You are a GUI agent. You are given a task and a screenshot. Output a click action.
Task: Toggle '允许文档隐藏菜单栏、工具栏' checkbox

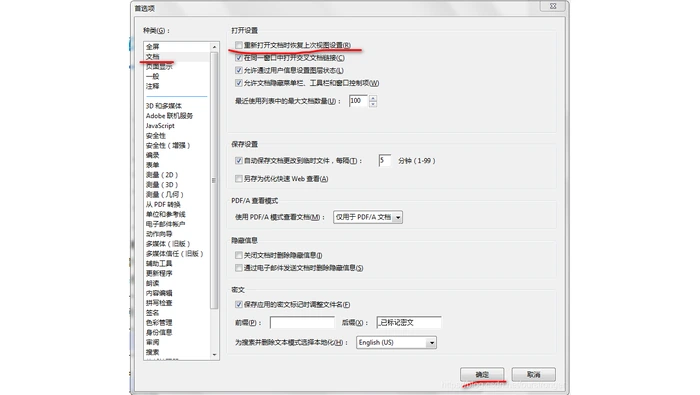(x=239, y=83)
